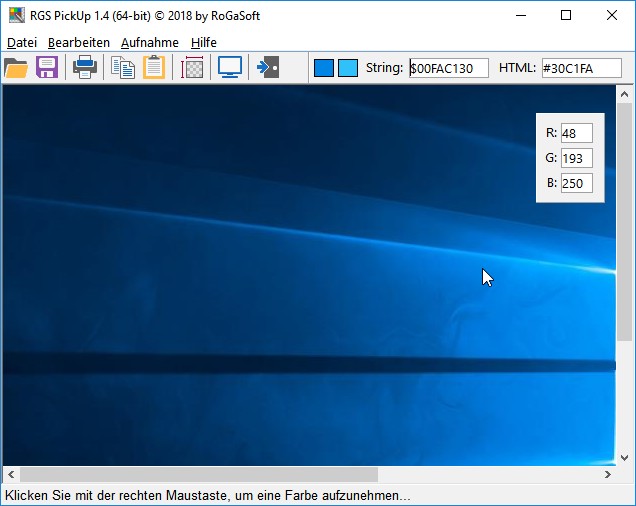
Task: Open the Aufnahme menu
Action: click(150, 43)
